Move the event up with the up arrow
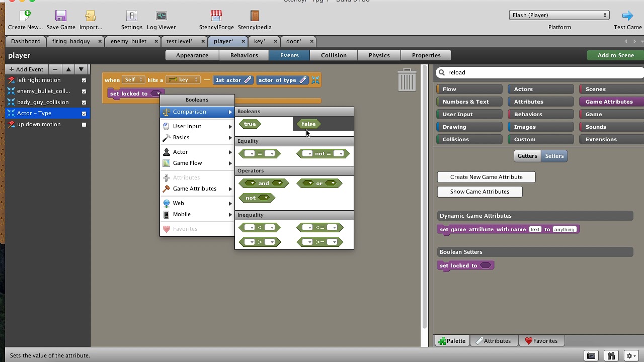The height and width of the screenshot is (362, 644). (x=68, y=69)
